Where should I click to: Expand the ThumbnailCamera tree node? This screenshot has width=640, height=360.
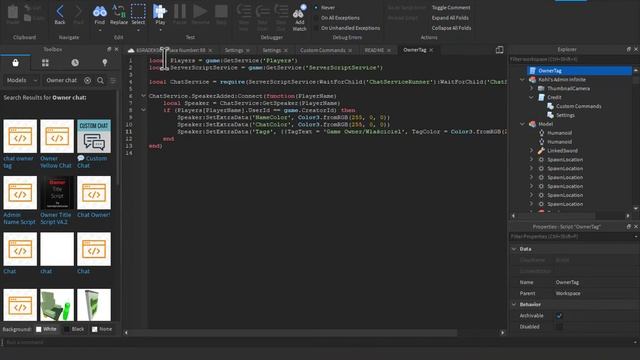click(x=531, y=89)
